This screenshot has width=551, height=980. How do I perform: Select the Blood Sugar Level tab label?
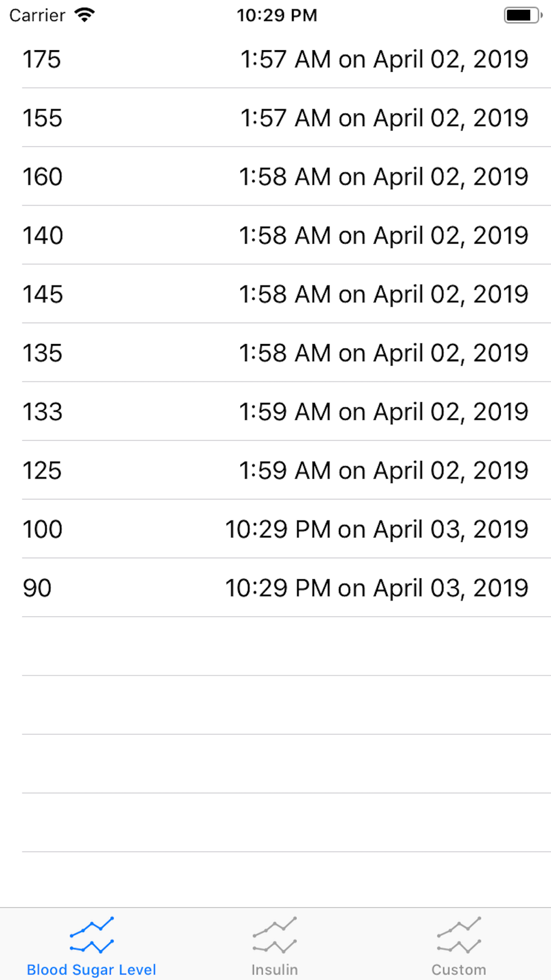point(91,970)
